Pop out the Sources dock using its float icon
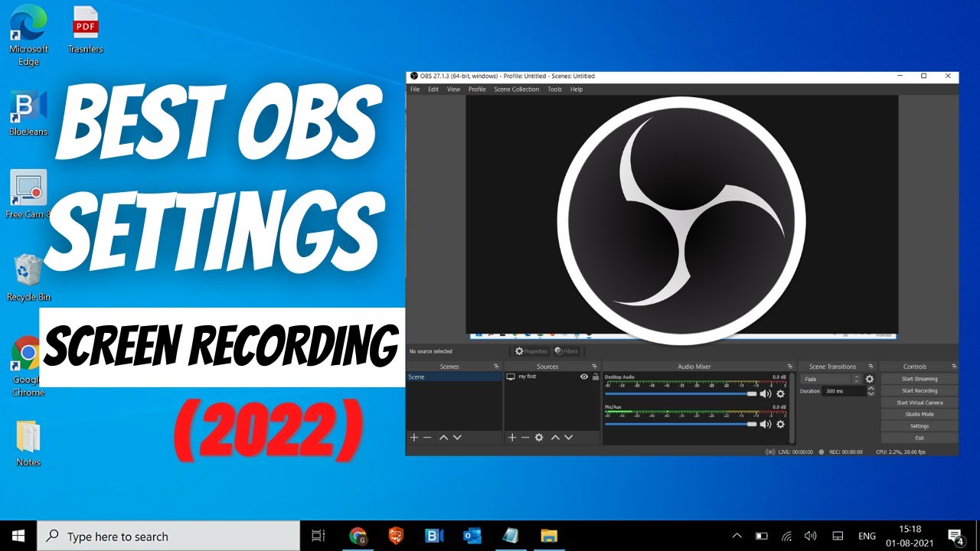The width and height of the screenshot is (980, 551). (x=594, y=367)
